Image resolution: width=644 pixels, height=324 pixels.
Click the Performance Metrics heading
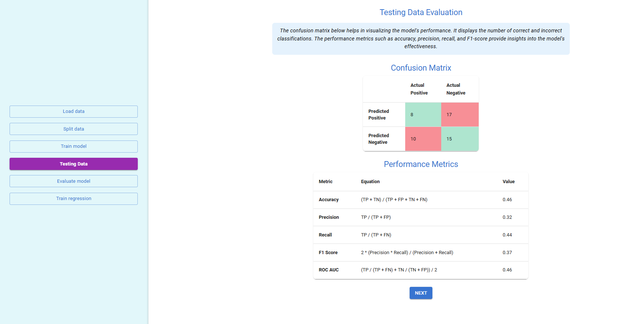[421, 164]
